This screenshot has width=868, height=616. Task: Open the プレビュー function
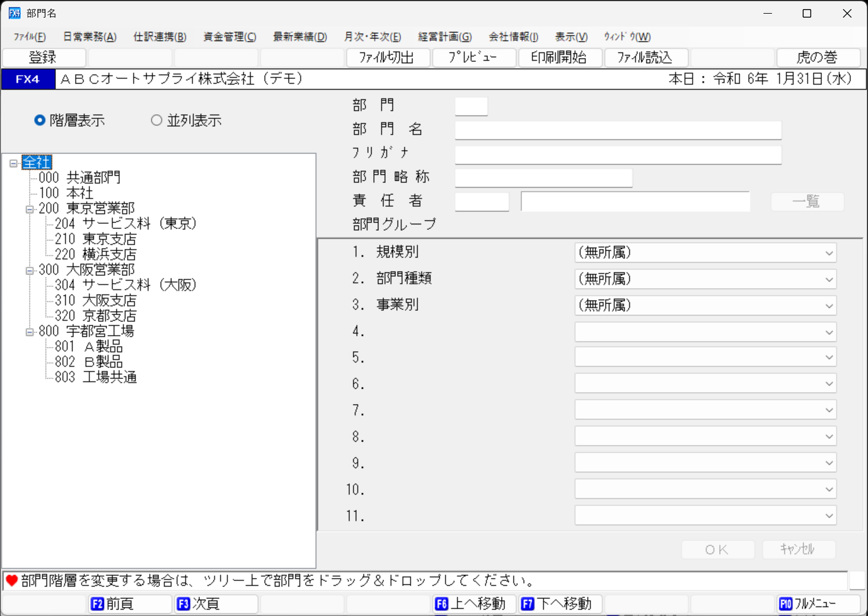(x=474, y=57)
